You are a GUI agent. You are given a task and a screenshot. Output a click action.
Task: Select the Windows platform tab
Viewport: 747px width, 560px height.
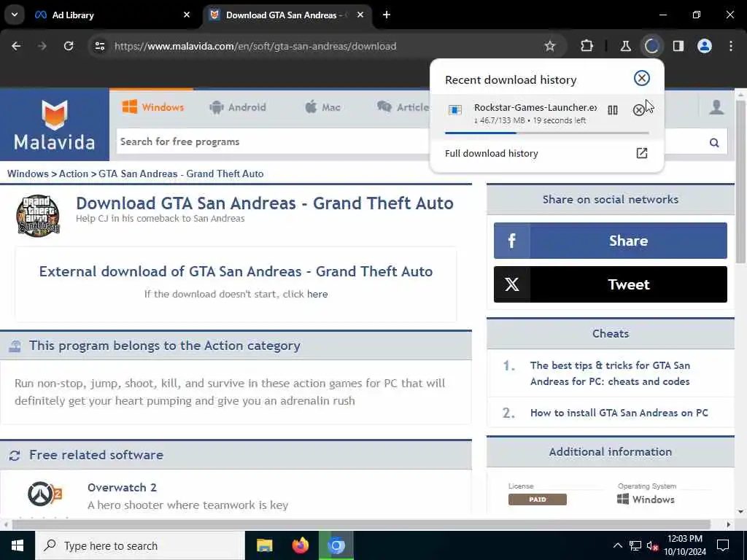[x=153, y=107]
